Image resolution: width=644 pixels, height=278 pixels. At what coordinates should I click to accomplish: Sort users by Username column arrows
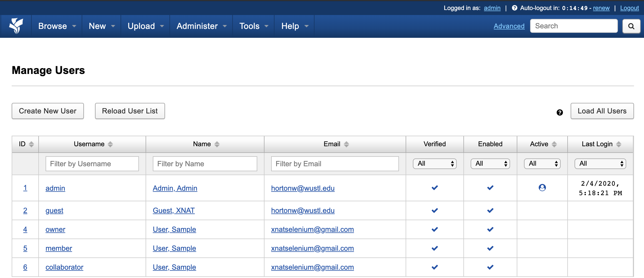[110, 144]
